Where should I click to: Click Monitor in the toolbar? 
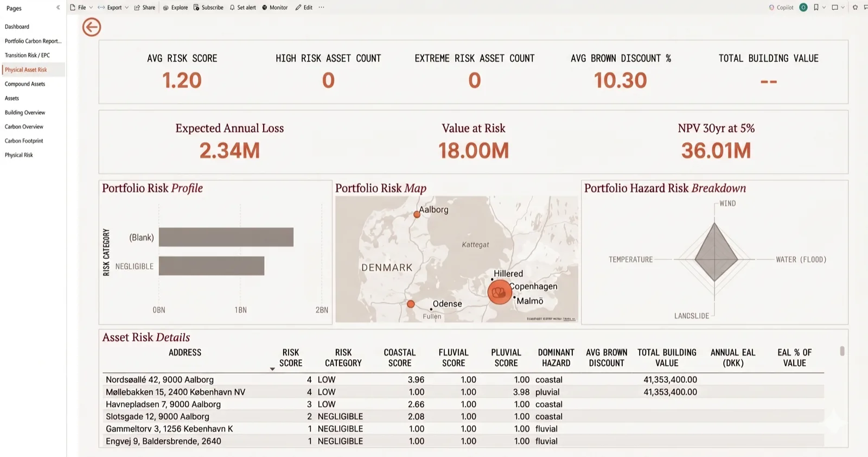[275, 8]
